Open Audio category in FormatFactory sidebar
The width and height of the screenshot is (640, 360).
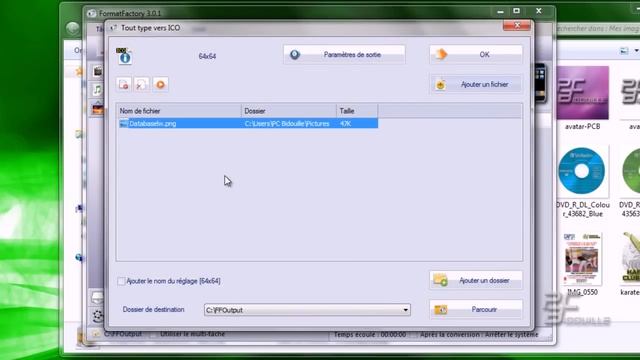tap(98, 89)
